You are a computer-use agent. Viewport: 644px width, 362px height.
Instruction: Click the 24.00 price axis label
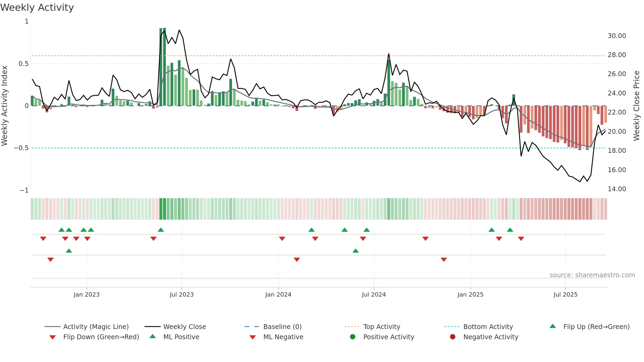(x=617, y=93)
